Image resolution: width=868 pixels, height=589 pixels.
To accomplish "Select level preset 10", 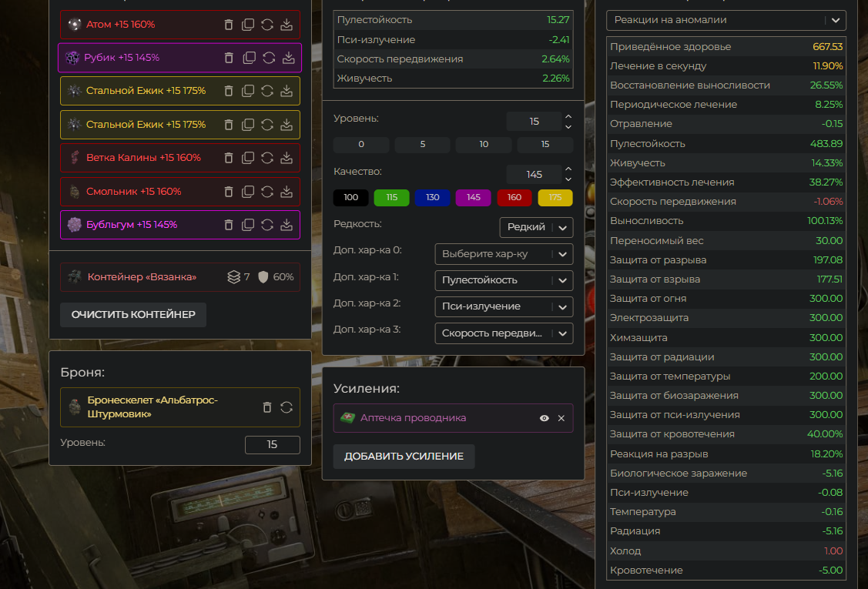I will [x=484, y=145].
